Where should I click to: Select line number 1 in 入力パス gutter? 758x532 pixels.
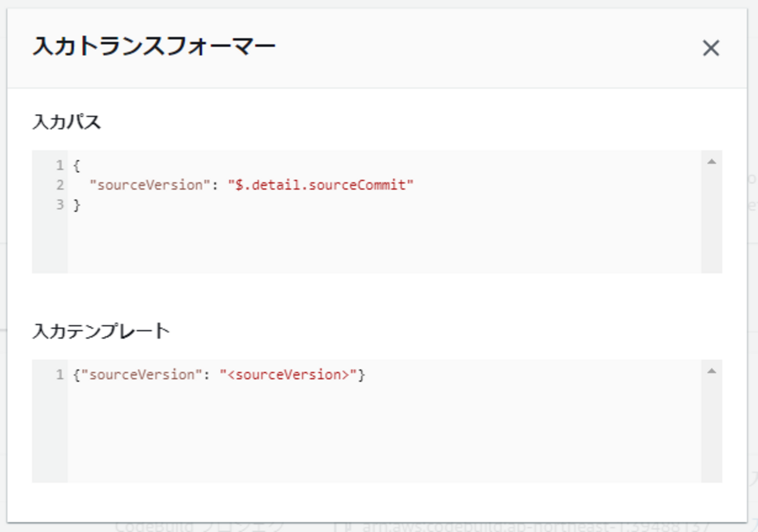59,165
